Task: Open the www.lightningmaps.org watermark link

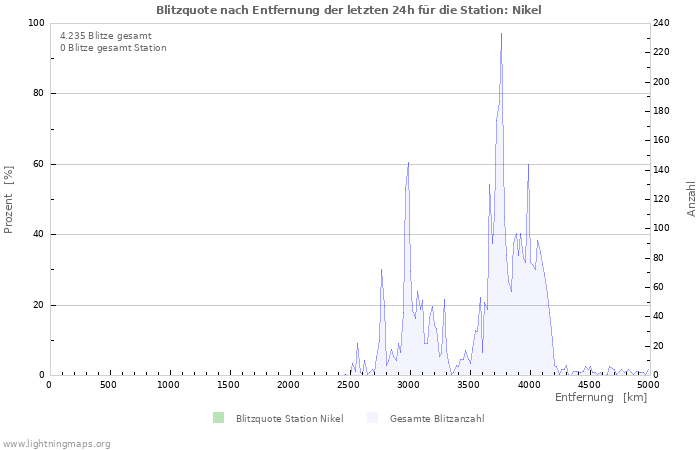Action: tap(56, 443)
